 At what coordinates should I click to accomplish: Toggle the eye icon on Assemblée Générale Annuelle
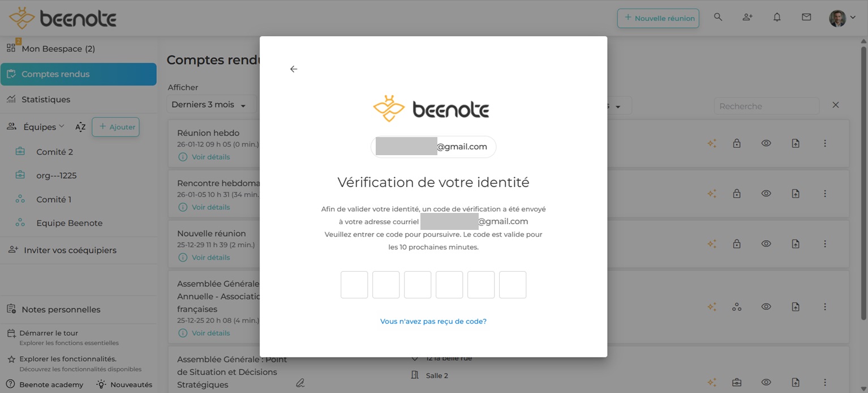coord(766,306)
